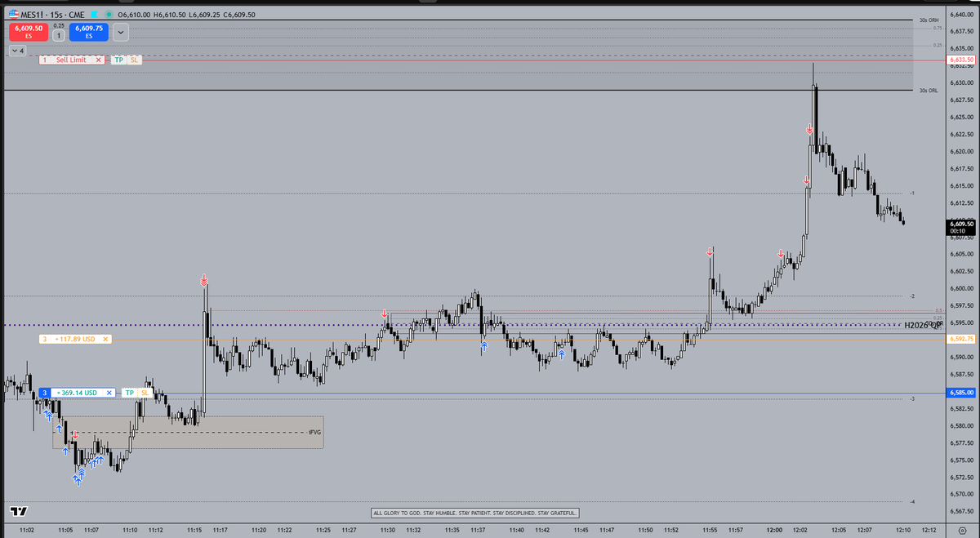
Task: Select the Sell Limit order label
Action: coord(71,60)
